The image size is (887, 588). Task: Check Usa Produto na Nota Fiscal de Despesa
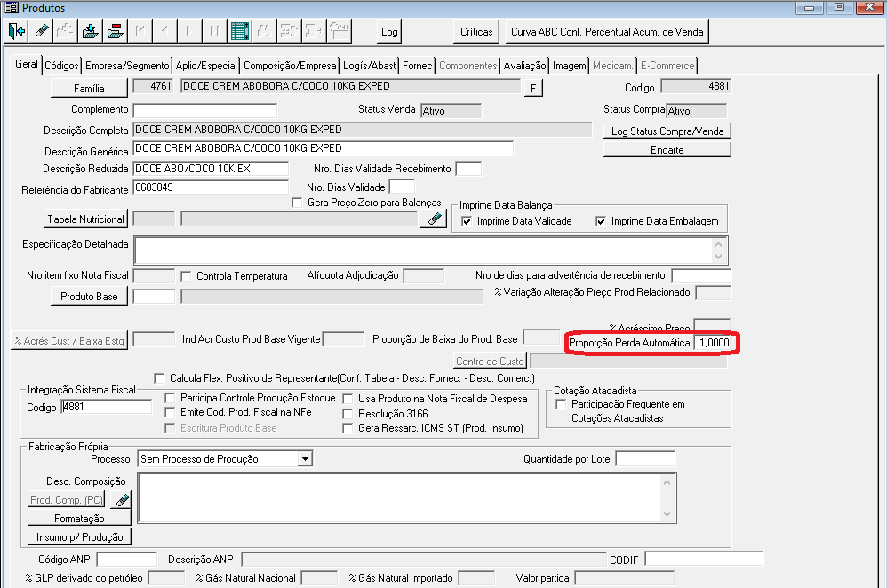[348, 399]
